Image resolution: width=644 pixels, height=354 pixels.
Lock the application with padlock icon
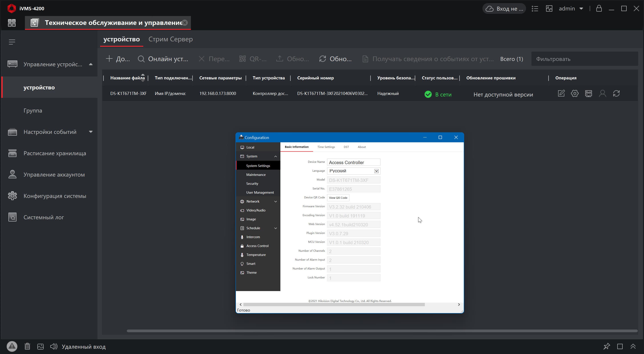click(599, 8)
